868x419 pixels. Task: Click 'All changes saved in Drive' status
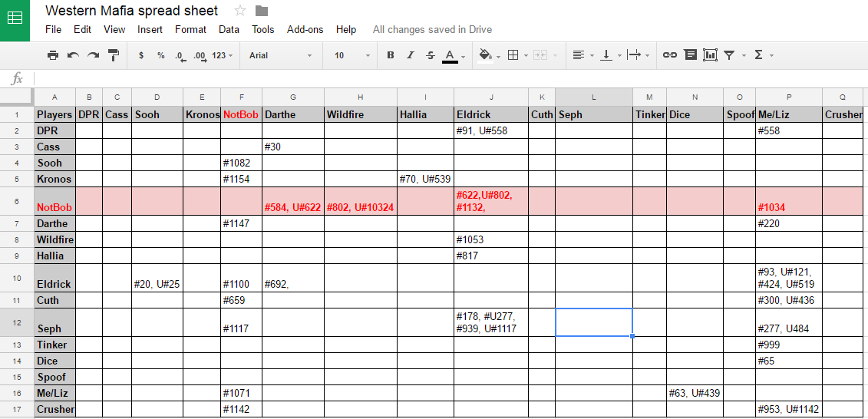click(x=432, y=29)
